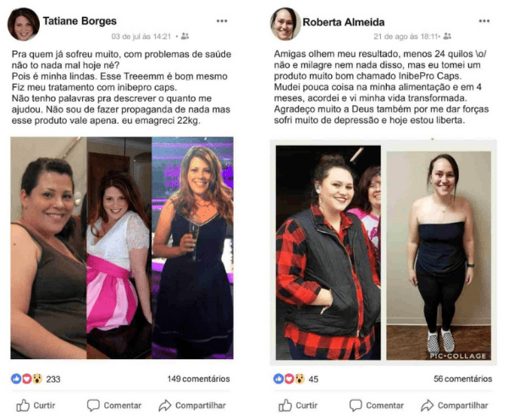Open options menu on Tatiane Borges post
508x420 pixels.
coord(222,21)
